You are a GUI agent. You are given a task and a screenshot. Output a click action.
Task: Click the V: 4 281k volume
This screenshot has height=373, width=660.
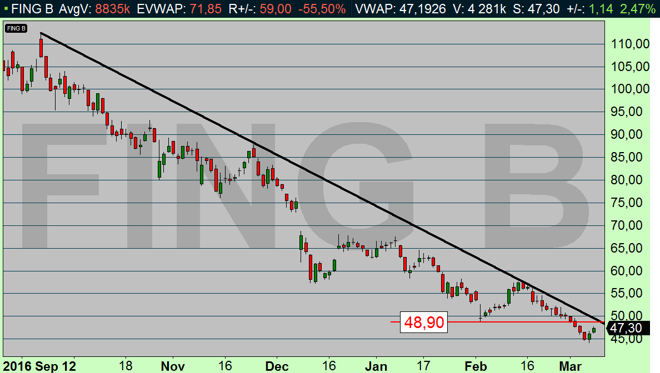[479, 8]
